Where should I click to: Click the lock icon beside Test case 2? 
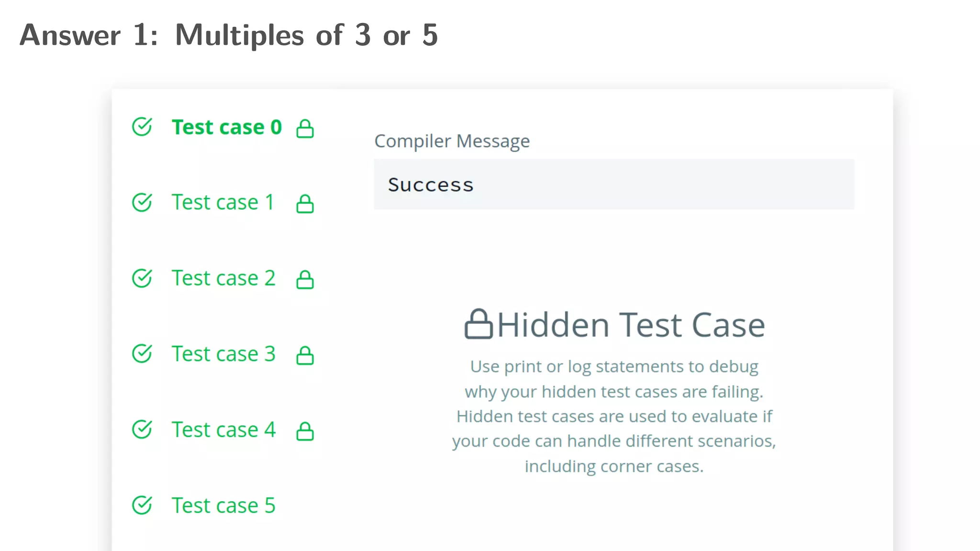click(305, 279)
